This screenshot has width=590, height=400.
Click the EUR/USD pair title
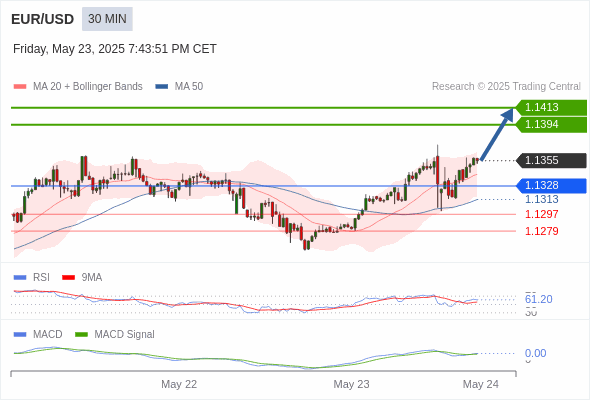point(43,19)
